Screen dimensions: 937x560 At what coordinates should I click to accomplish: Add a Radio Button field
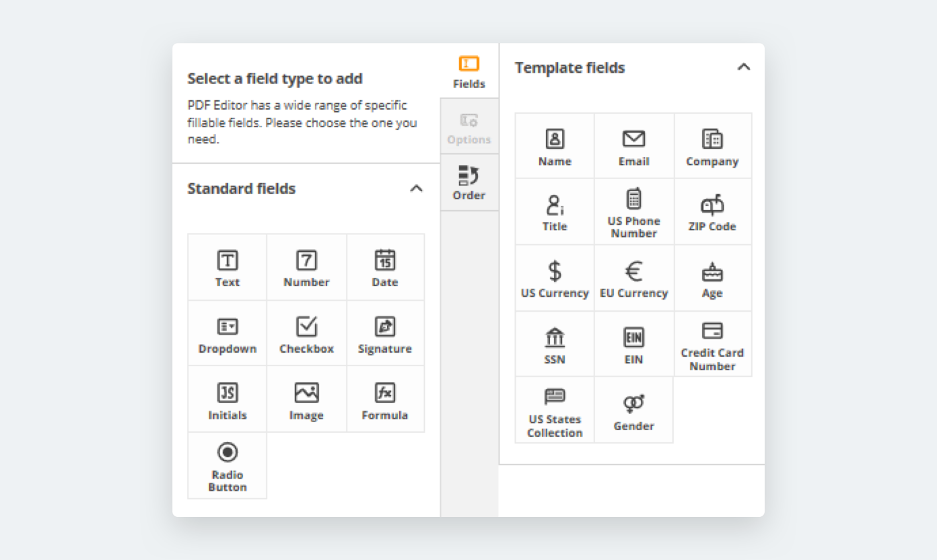(228, 466)
